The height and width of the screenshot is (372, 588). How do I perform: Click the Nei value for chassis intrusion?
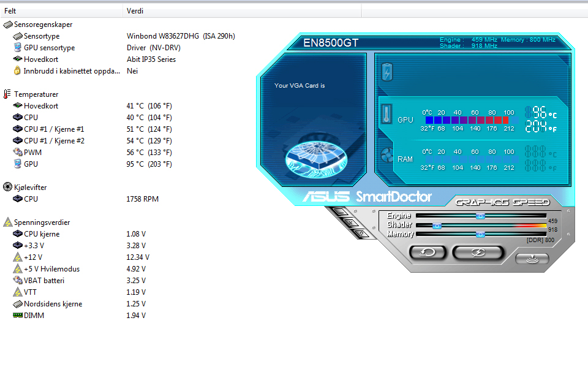(132, 71)
